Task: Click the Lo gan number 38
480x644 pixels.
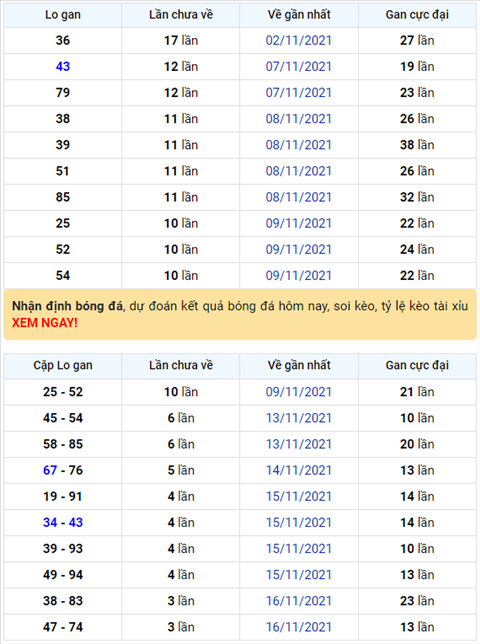Action: coord(63,119)
